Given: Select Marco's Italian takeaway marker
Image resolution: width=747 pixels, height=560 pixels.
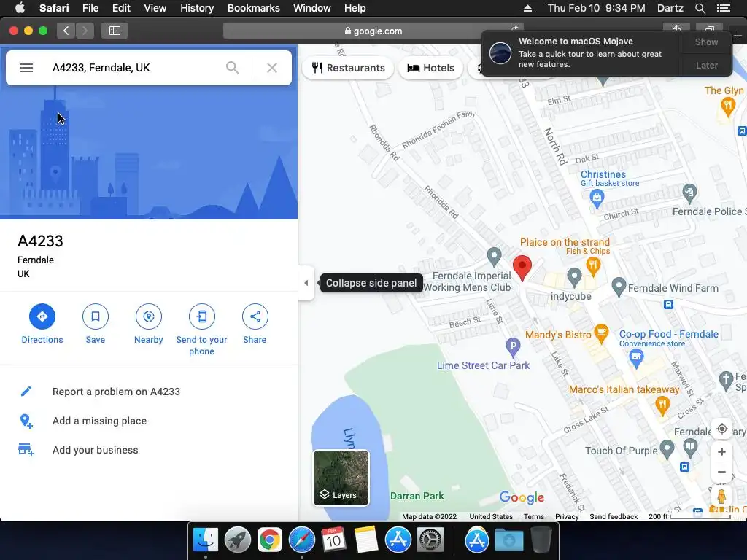Looking at the screenshot, I should (662, 406).
